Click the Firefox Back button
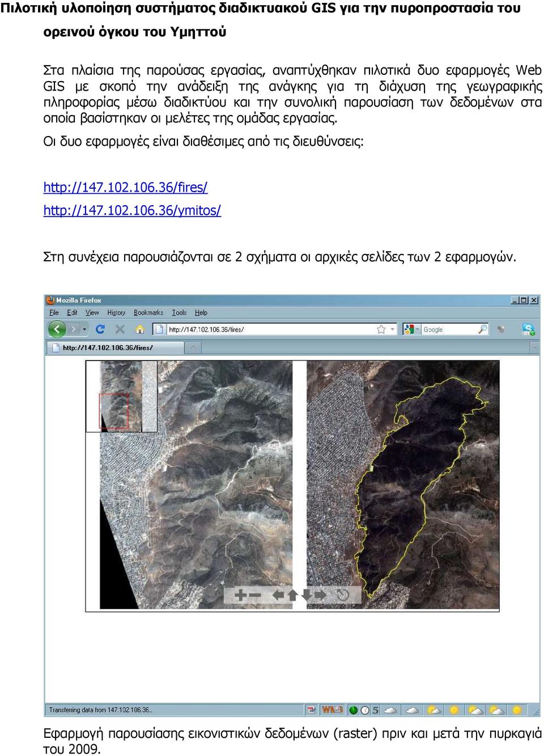The height and width of the screenshot is (756, 544). (57, 329)
